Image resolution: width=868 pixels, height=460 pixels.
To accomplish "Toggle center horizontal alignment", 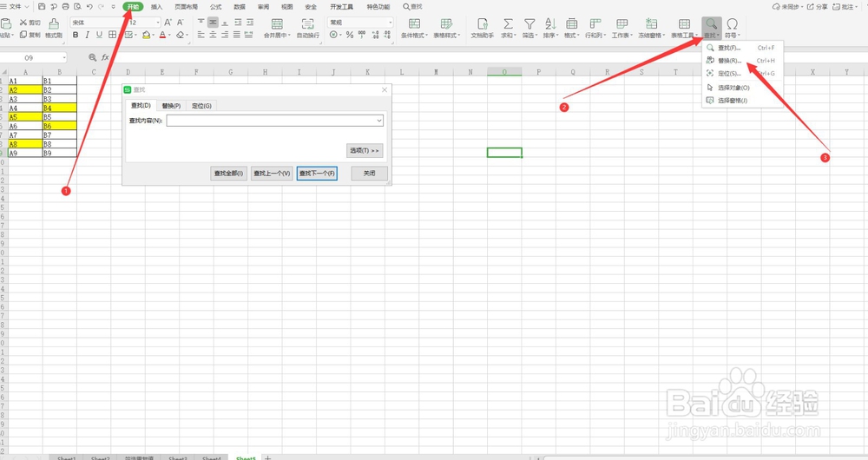I will [x=214, y=35].
